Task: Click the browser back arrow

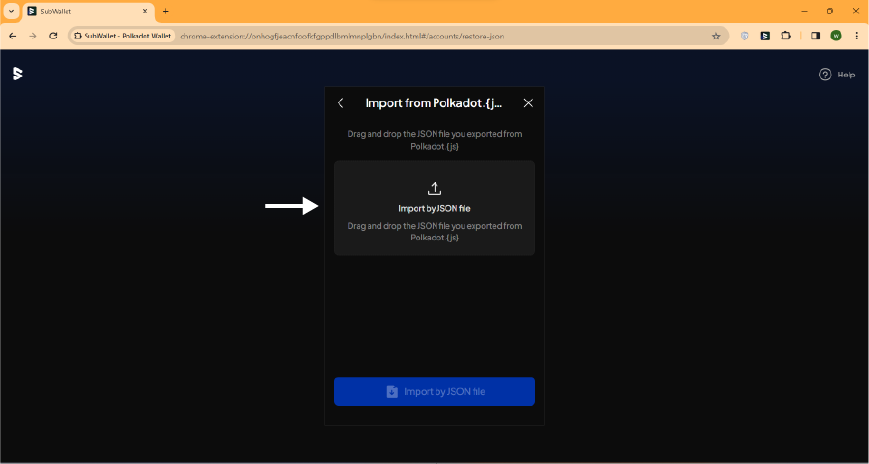Action: (13, 35)
